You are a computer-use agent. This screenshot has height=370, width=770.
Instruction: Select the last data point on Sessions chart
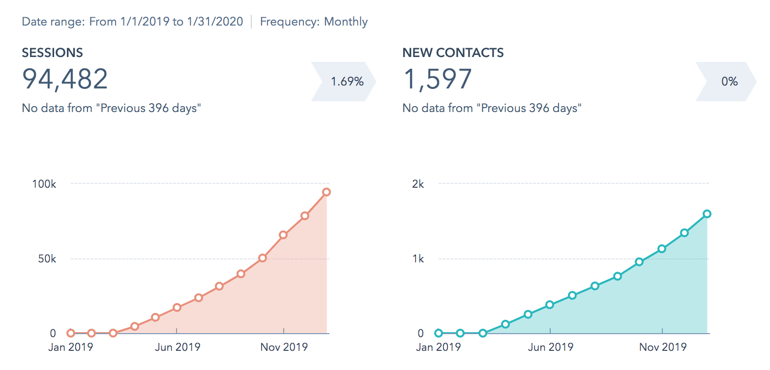tap(326, 192)
